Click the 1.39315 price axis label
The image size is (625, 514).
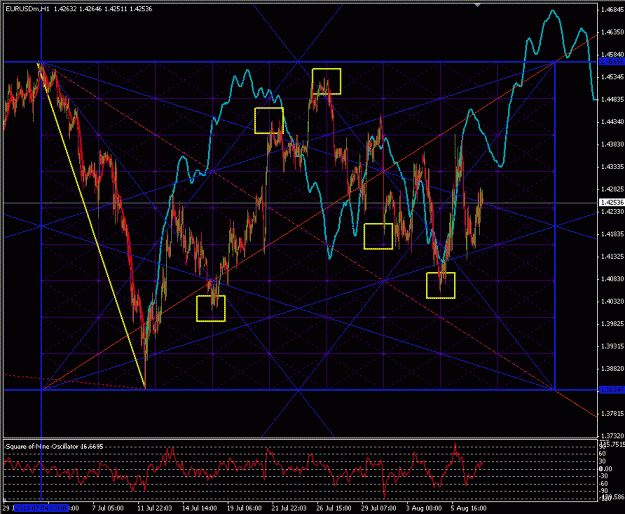tap(613, 346)
